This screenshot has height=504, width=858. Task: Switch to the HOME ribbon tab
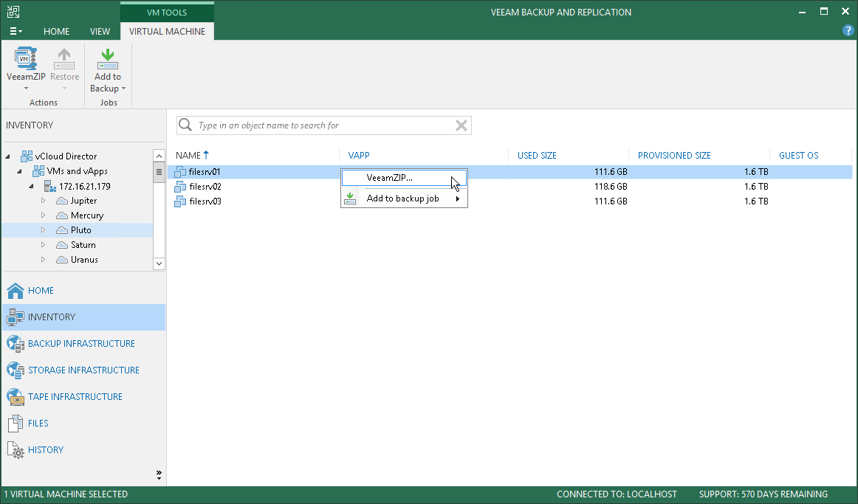pyautogui.click(x=56, y=31)
